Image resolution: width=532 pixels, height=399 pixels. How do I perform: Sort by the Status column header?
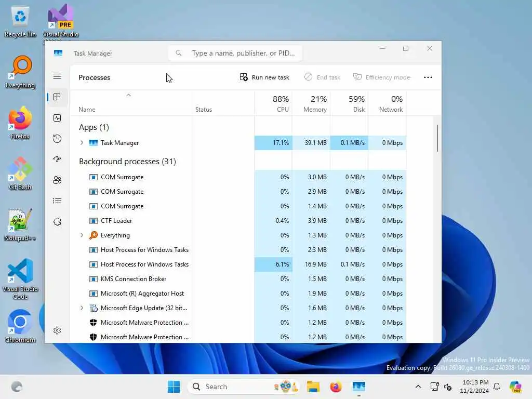point(223,103)
